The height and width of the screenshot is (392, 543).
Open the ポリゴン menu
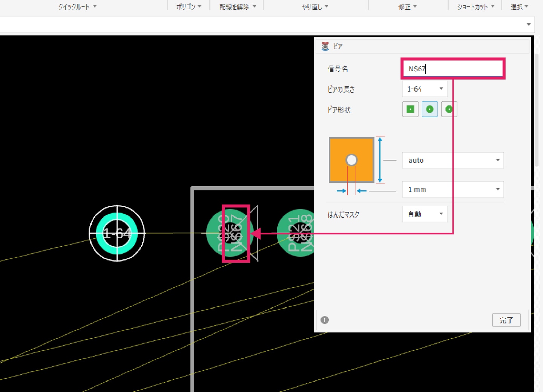189,7
